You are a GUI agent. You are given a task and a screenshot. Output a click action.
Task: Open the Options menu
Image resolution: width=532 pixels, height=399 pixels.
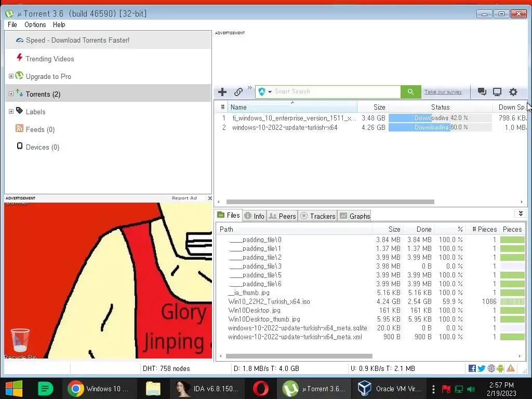[35, 25]
